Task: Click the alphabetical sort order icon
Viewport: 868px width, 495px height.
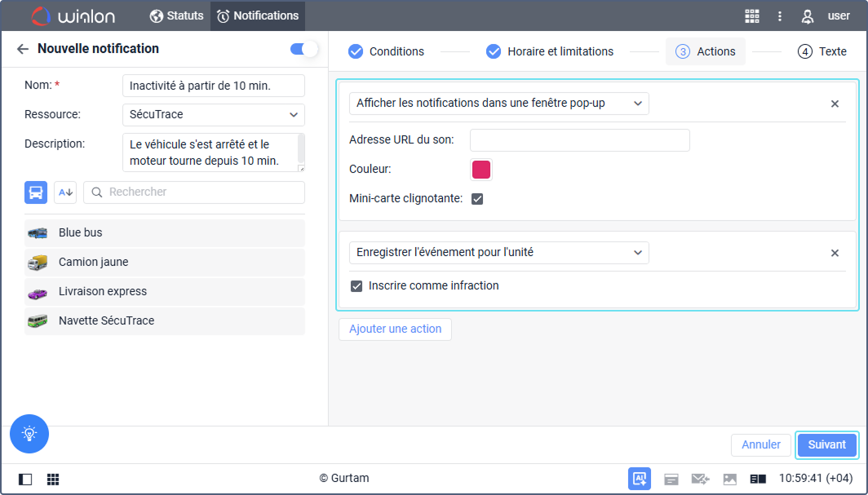Action: tap(65, 192)
